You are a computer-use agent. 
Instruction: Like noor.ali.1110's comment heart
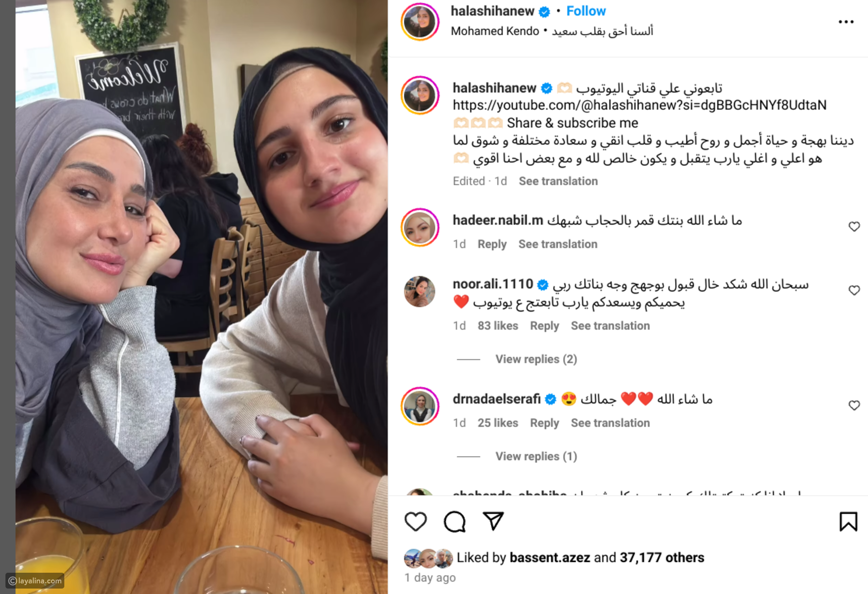(854, 291)
